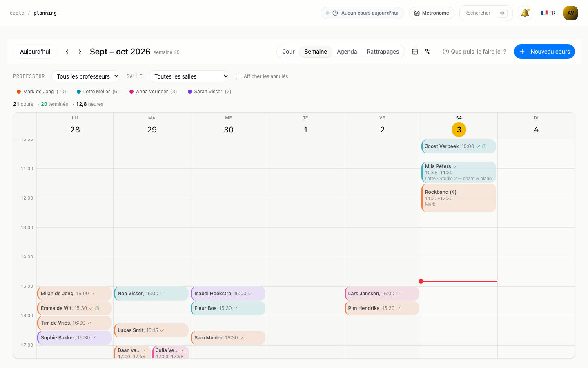Click the Aucun cours aujourd'hui status pill
The width and height of the screenshot is (588, 368).
click(362, 13)
